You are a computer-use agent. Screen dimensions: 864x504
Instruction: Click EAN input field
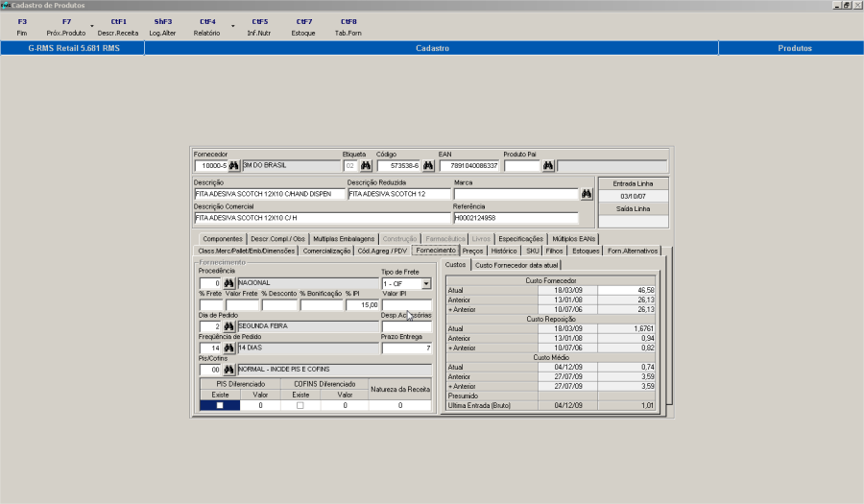pos(469,165)
